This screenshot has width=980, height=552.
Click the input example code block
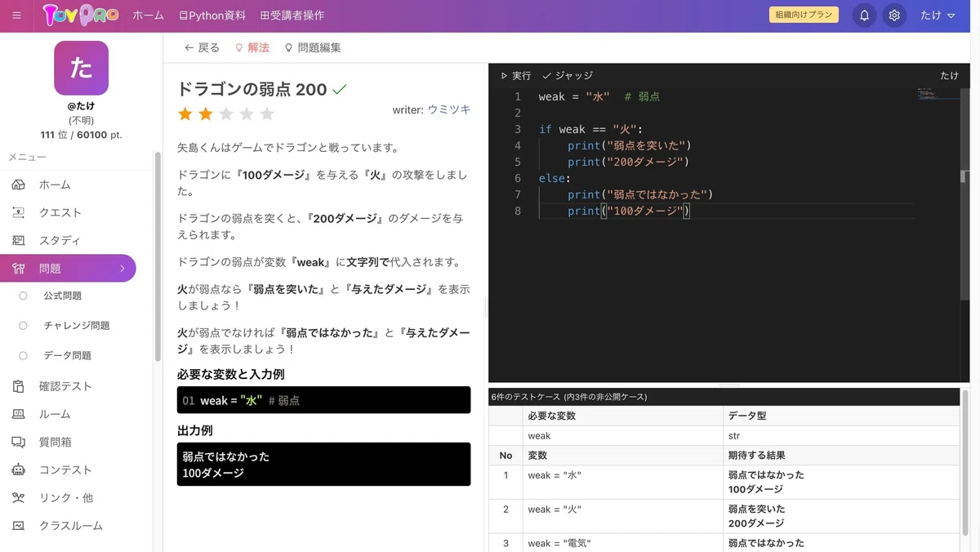[323, 400]
